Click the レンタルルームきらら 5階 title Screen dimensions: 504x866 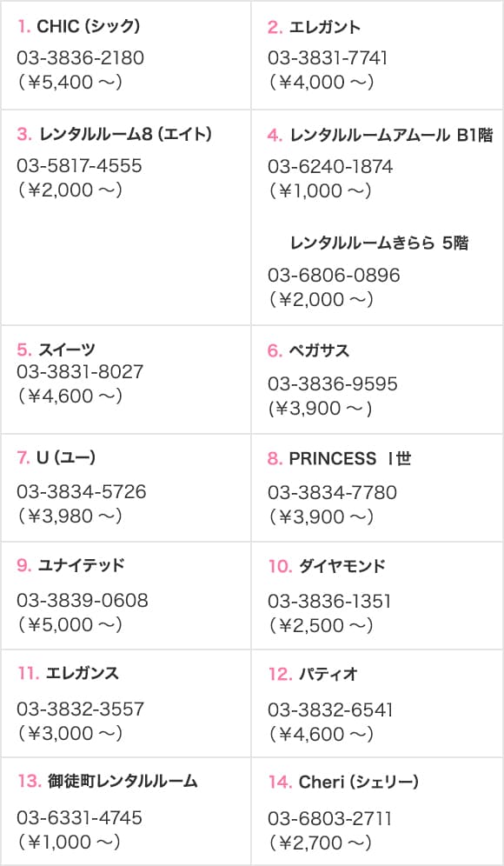(379, 243)
